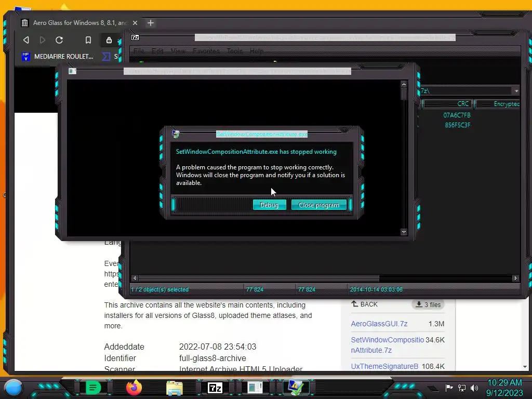Click the 2014-10-14 03:03:06 status entry
Image resolution: width=532 pixels, height=399 pixels.
(376, 289)
